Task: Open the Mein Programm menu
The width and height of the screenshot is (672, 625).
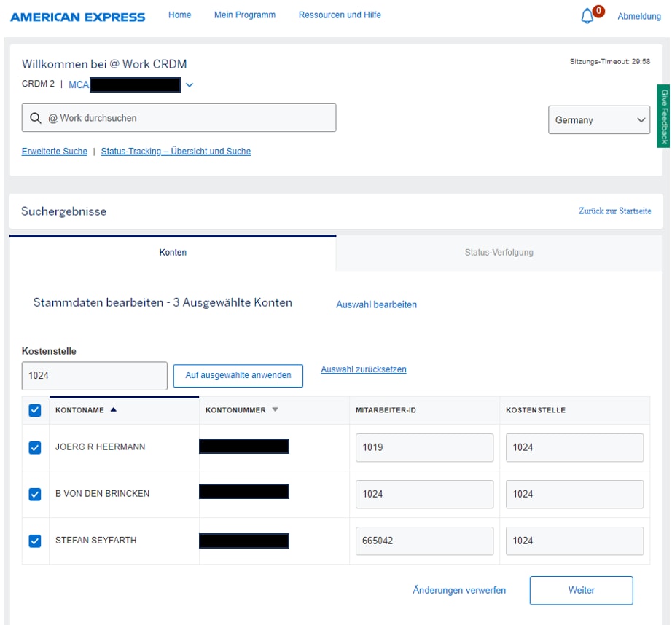Action: 244,15
